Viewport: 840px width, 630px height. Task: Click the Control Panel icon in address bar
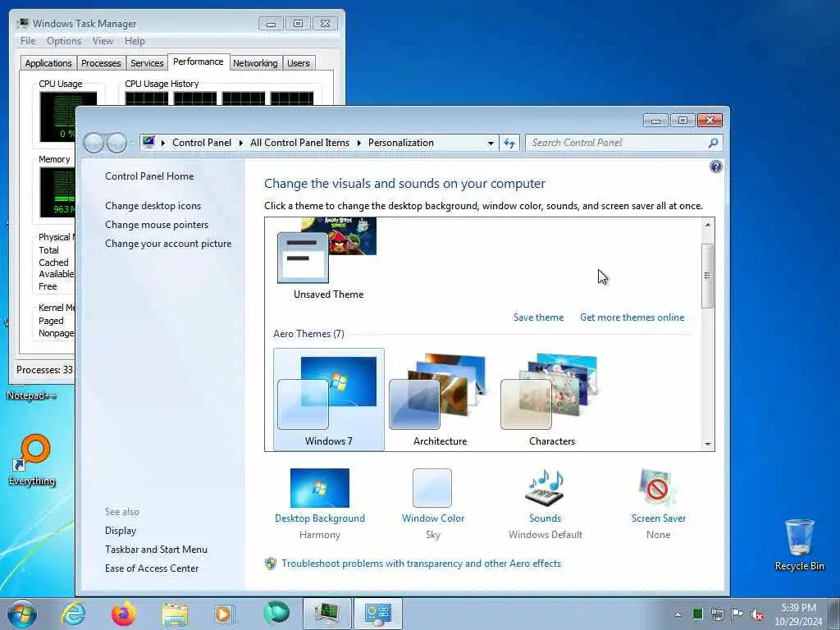click(x=149, y=143)
